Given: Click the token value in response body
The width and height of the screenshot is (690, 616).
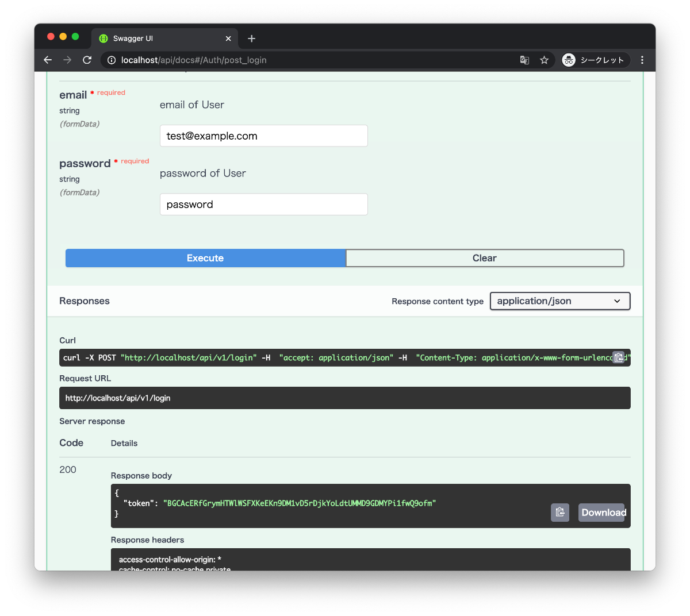Looking at the screenshot, I should point(300,503).
